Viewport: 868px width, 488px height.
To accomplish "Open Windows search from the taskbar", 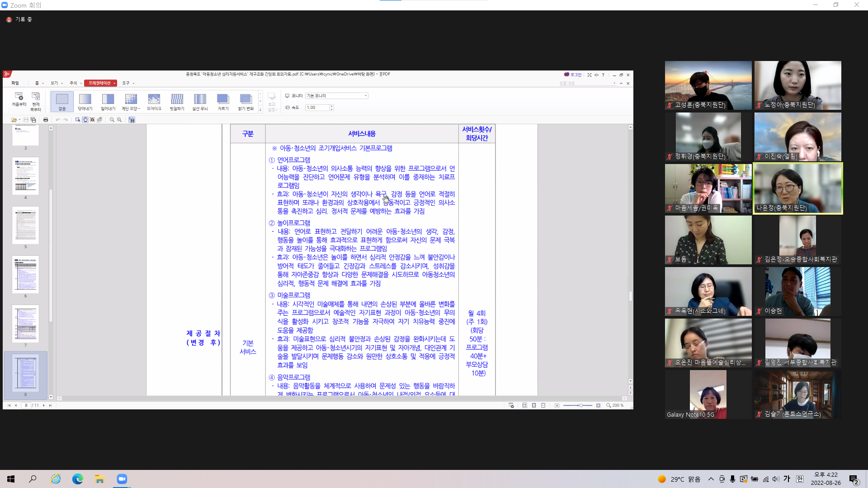I will tap(33, 479).
